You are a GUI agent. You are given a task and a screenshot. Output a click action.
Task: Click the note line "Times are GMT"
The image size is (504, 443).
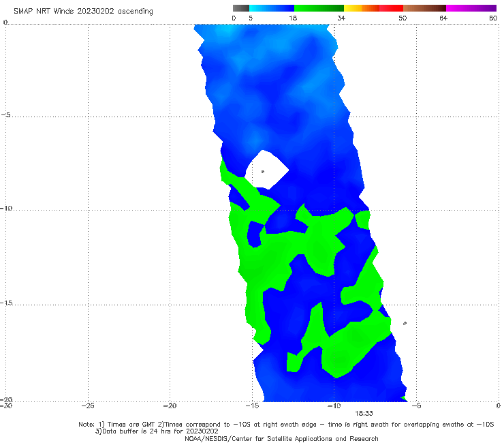tap(131, 425)
